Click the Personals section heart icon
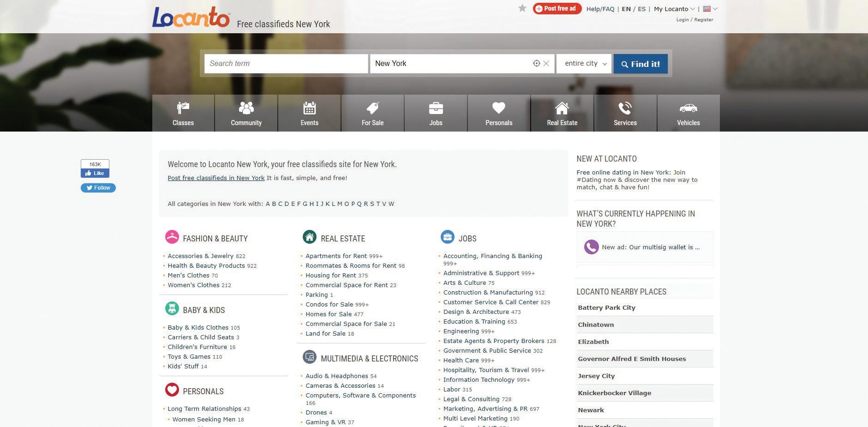868x427 pixels. [x=172, y=390]
